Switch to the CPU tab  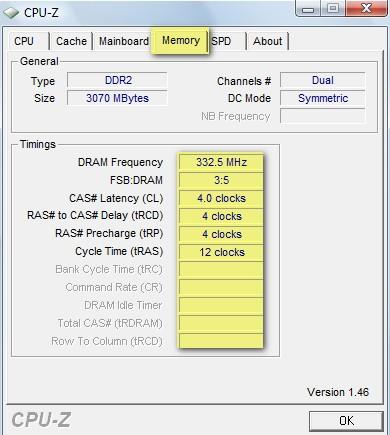pyautogui.click(x=24, y=41)
